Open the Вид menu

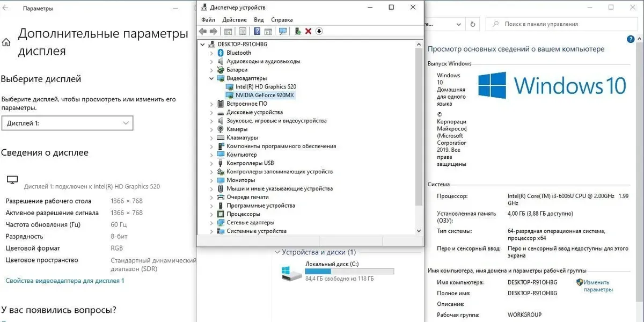(259, 20)
